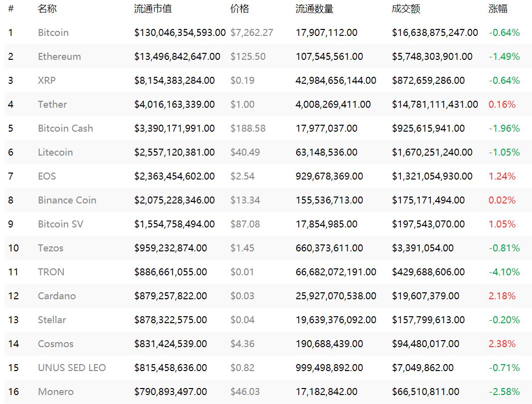Click the Cardano name link
Screen dimensions: 532x404
(x=57, y=296)
